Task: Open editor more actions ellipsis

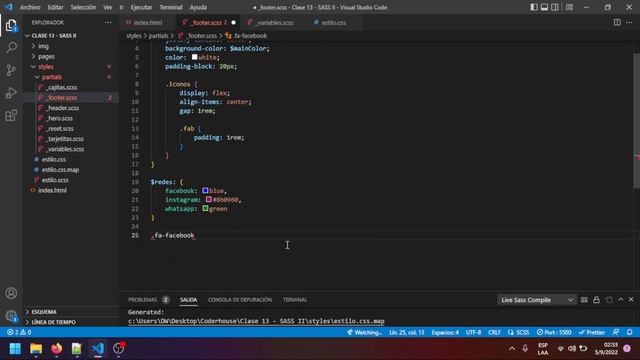Action: pyautogui.click(x=629, y=22)
